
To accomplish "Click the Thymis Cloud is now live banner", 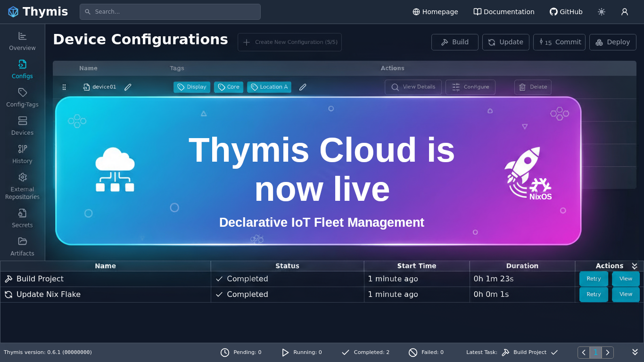I will (318, 171).
